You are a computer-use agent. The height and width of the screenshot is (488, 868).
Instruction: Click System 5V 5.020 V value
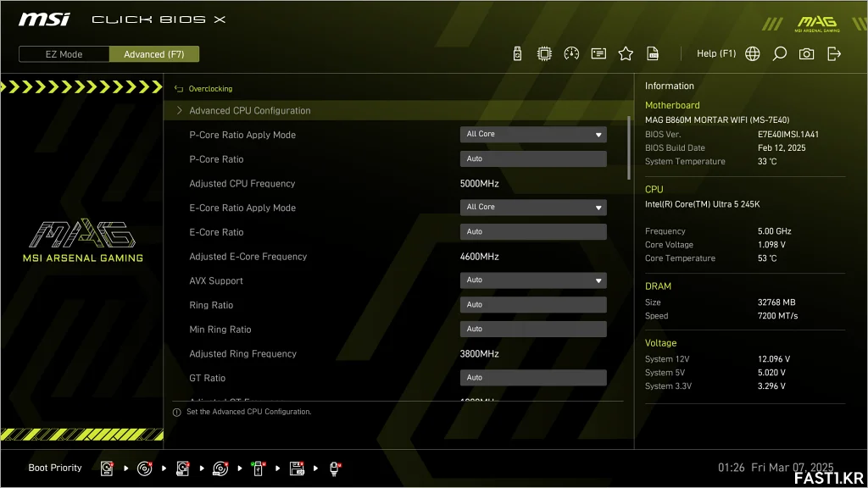pyautogui.click(x=771, y=373)
